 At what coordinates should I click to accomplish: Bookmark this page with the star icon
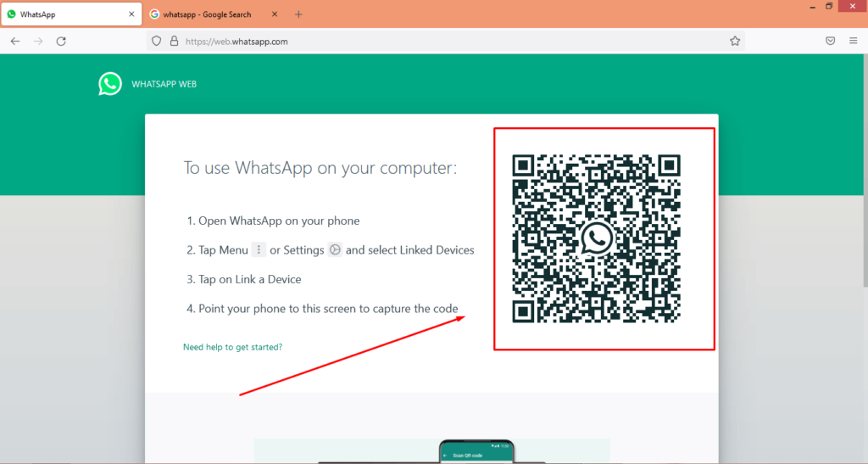[735, 41]
